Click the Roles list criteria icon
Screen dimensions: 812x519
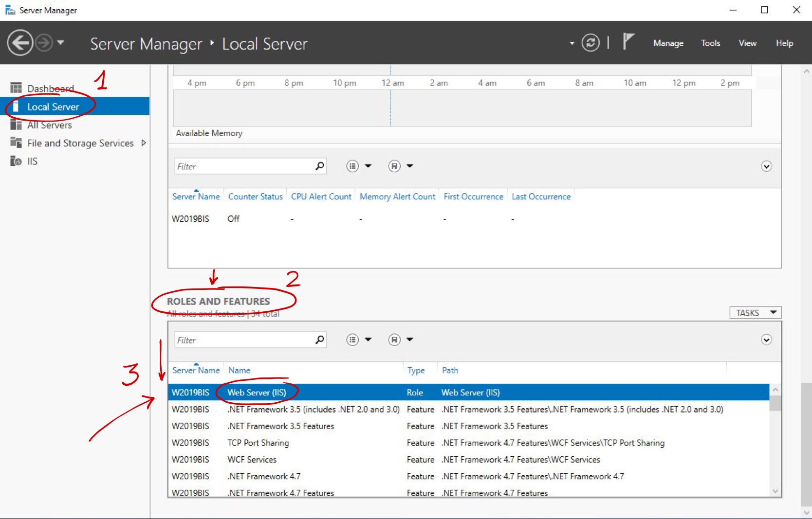[352, 340]
